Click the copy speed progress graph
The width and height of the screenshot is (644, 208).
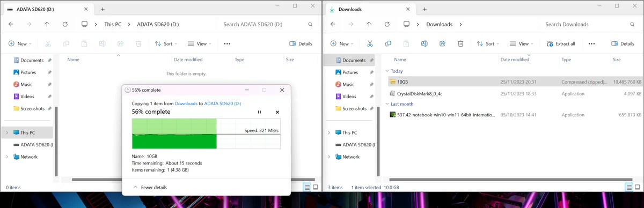click(x=206, y=134)
